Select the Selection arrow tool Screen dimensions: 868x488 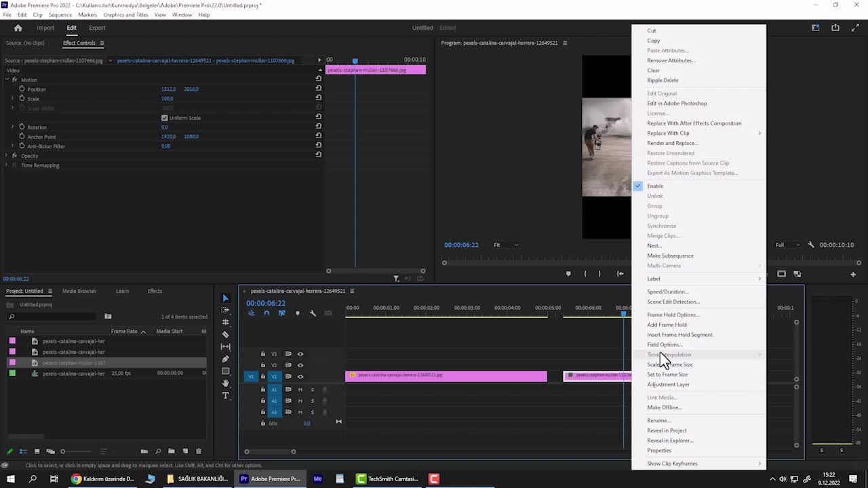pyautogui.click(x=226, y=298)
